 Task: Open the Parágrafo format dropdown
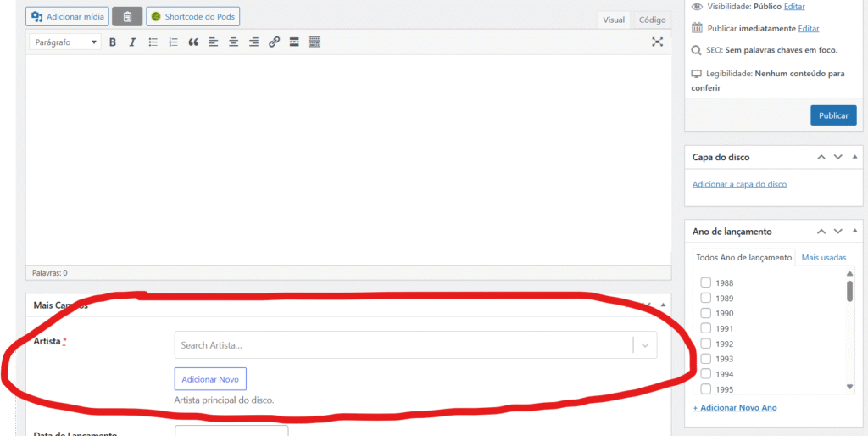(64, 42)
